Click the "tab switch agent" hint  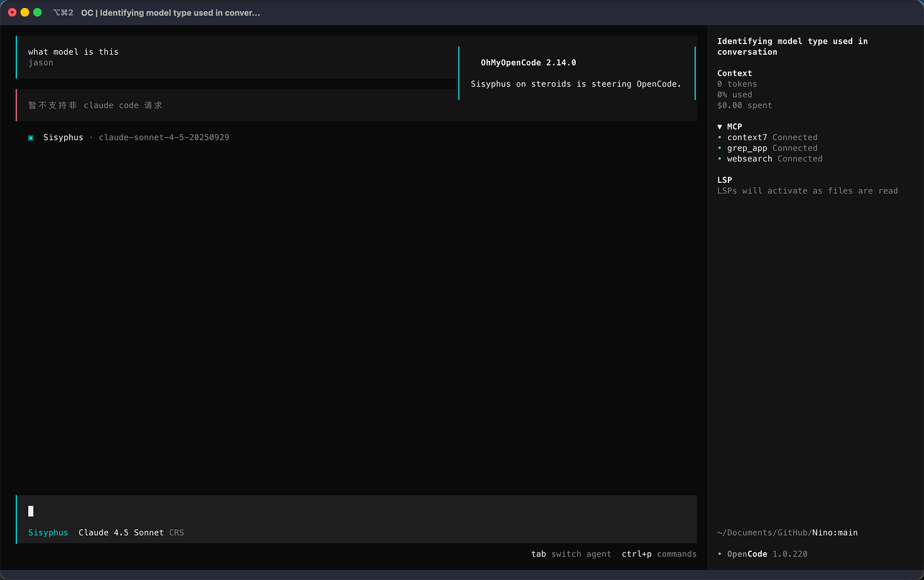click(x=571, y=554)
